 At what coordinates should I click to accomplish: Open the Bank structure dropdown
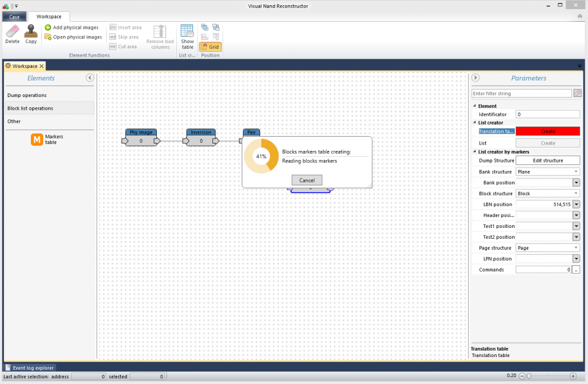click(548, 172)
